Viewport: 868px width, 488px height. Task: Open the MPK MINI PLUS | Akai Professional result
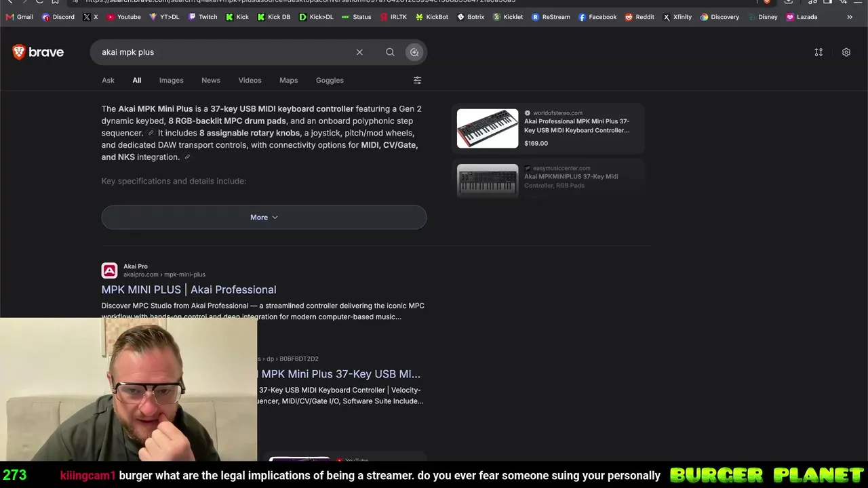click(x=189, y=289)
